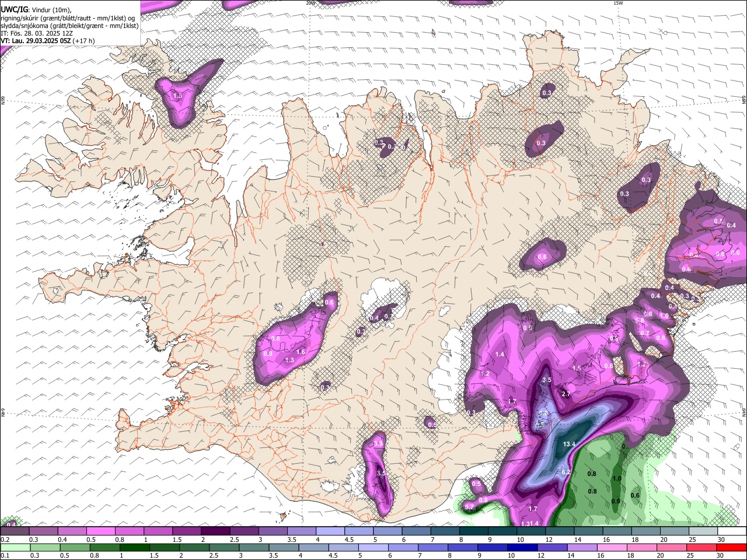Pick the purple-row swatch between 0.2 and 0.3
This screenshot has width=747, height=560.
coord(15,531)
